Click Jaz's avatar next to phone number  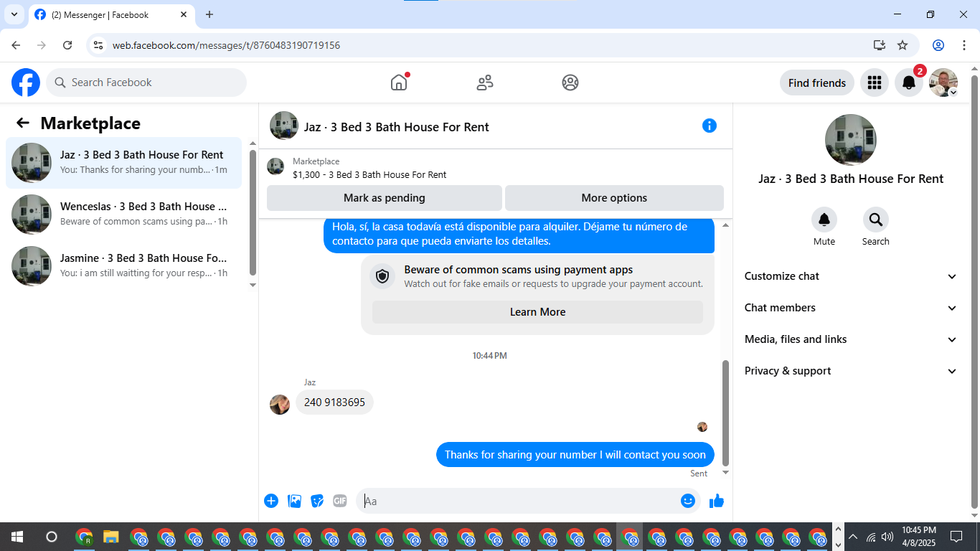(x=280, y=404)
